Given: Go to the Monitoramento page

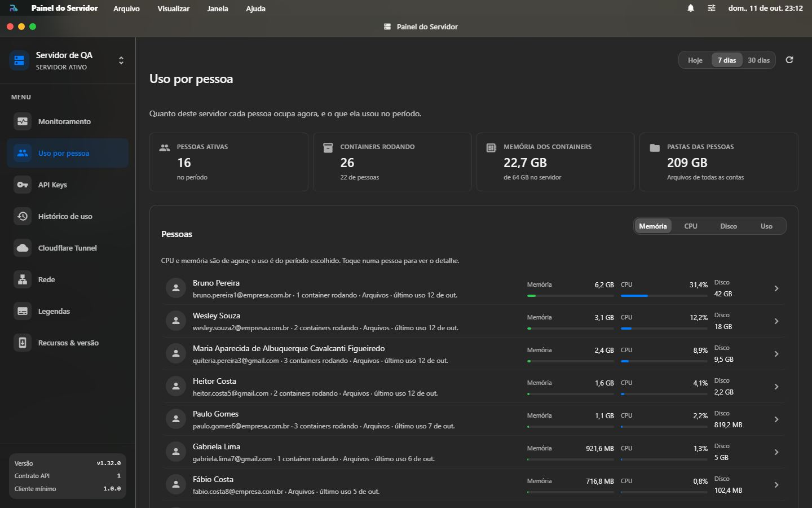Looking at the screenshot, I should click(x=68, y=121).
